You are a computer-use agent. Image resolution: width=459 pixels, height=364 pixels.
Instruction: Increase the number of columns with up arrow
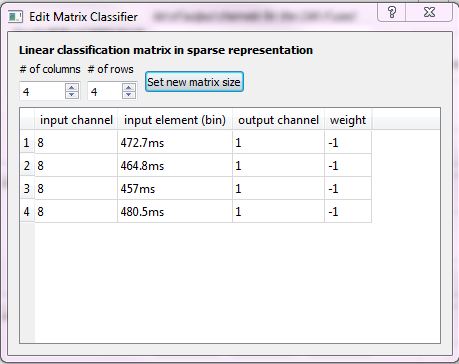click(x=72, y=88)
